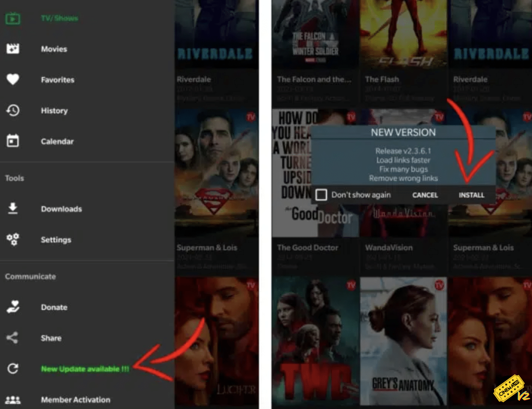Tick the Don't show again checkbox
This screenshot has height=409, width=532.
[x=321, y=195]
